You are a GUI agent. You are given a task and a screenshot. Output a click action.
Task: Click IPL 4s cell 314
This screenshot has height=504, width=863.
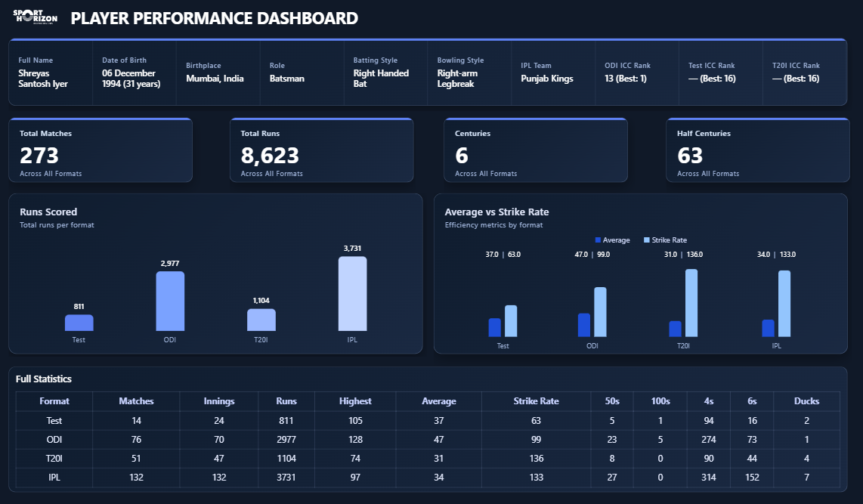(x=709, y=477)
